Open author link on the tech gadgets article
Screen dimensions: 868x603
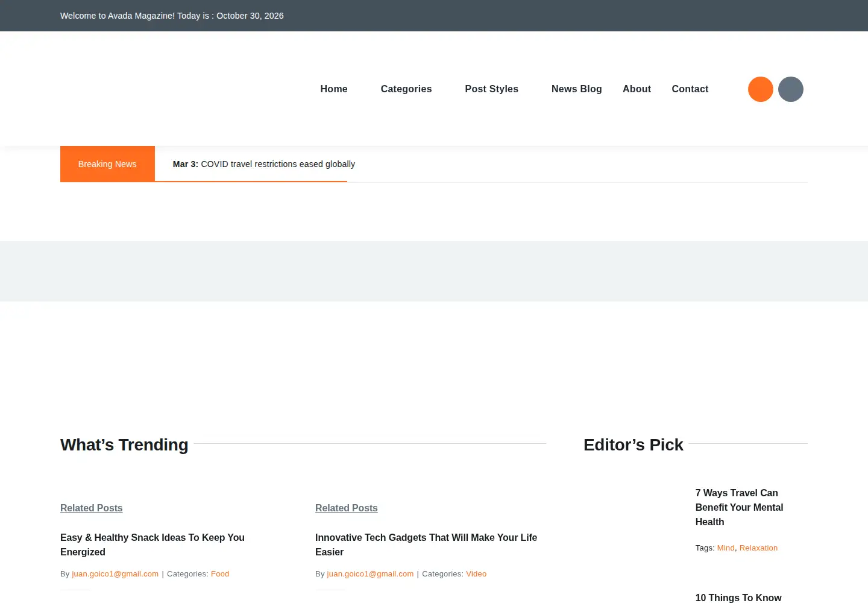coord(370,574)
